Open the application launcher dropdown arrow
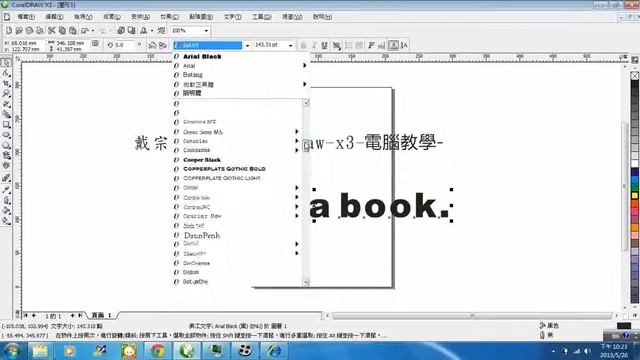Image resolution: width=640 pixels, height=360 pixels. (x=151, y=31)
